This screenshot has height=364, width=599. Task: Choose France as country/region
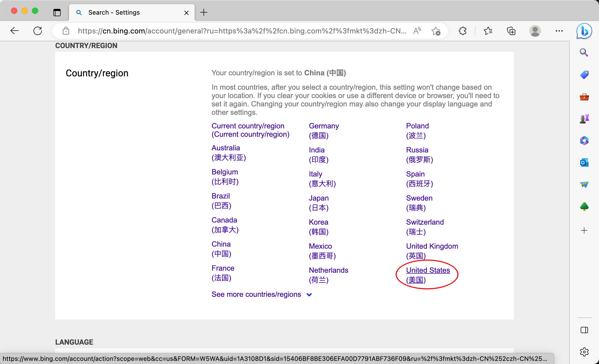click(223, 273)
